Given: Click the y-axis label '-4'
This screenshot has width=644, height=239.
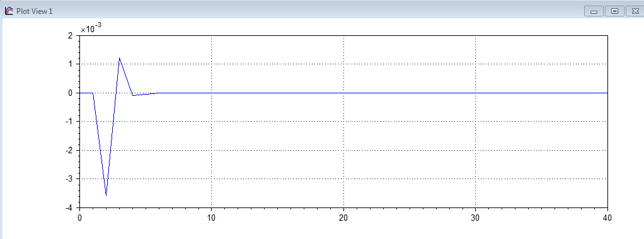Looking at the screenshot, I should pos(69,207).
